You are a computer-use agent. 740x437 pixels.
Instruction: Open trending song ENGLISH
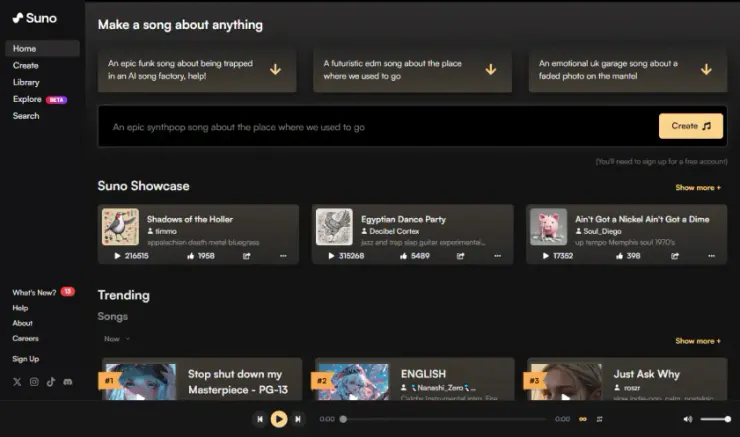tap(423, 374)
